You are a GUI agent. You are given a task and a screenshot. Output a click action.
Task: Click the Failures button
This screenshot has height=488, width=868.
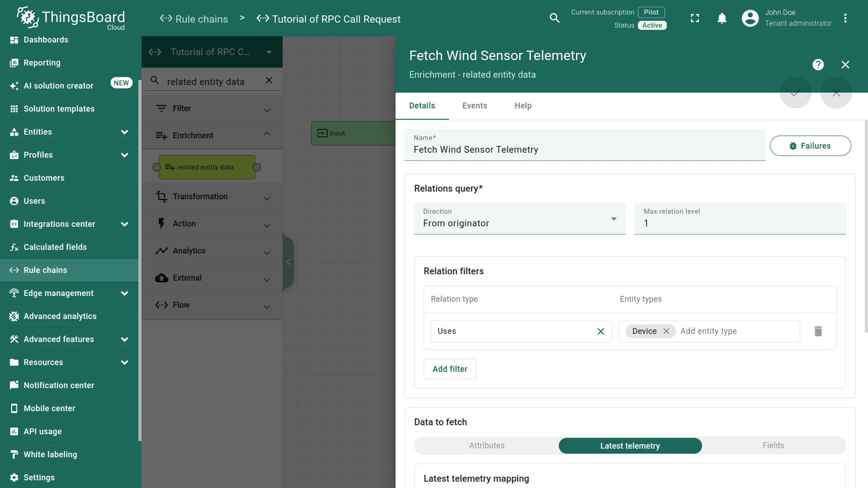pos(810,146)
